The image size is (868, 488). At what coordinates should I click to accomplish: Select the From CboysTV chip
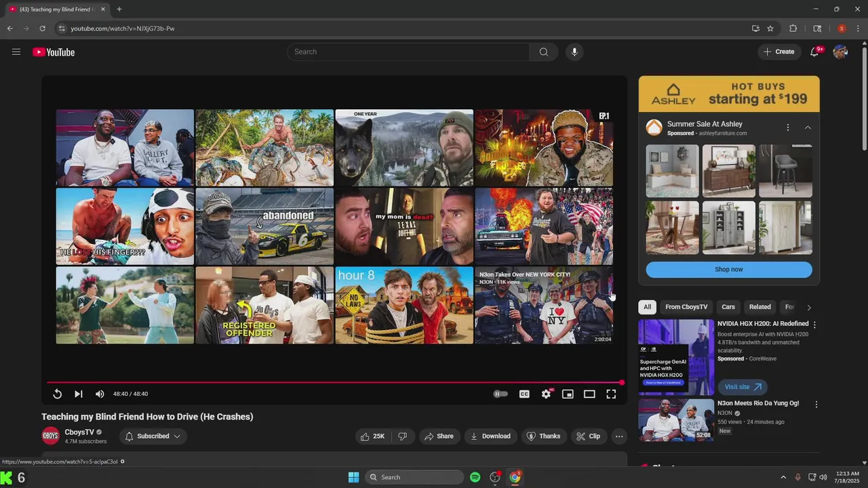click(686, 307)
